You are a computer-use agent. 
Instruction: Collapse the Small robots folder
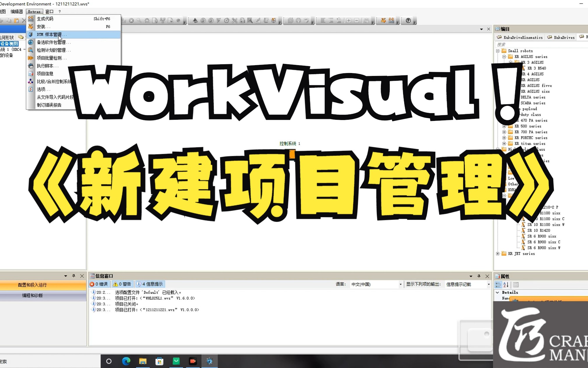(x=498, y=51)
